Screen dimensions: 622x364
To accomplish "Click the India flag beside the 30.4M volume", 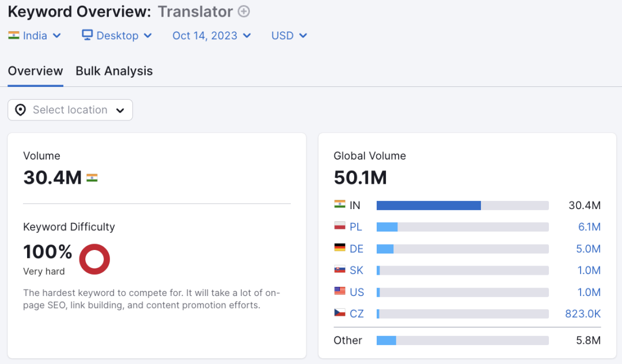I will (92, 178).
